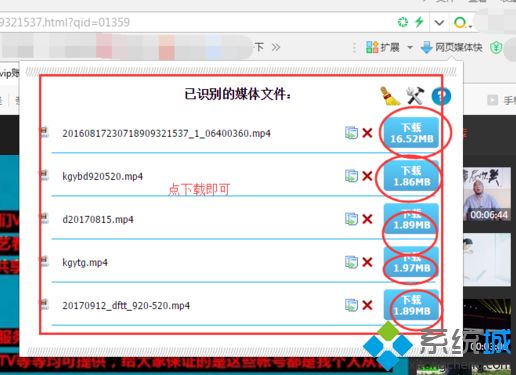
Task: Expand the address bar dropdown chevron
Action: point(439,23)
